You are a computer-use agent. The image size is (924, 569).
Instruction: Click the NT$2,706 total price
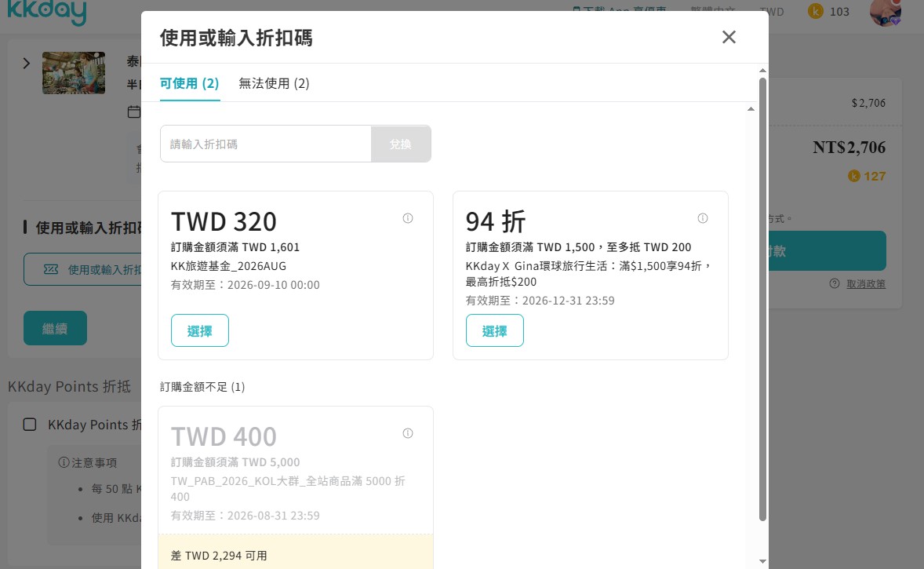coord(849,148)
